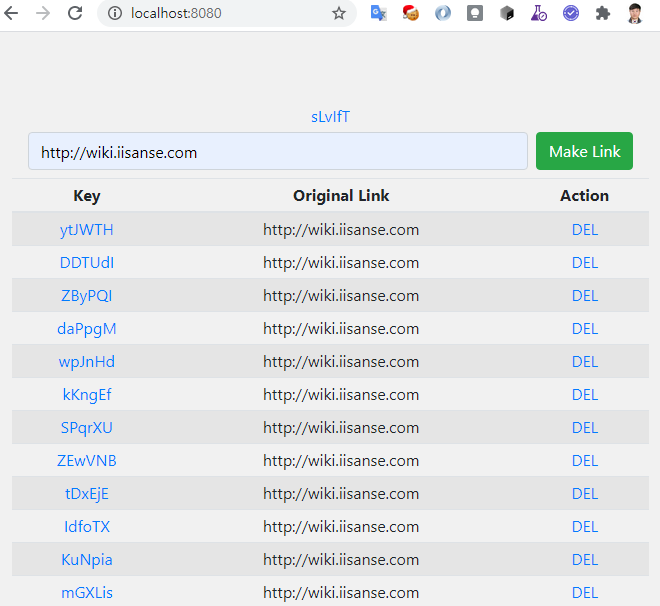
Task: Click the Make Link button
Action: tap(584, 152)
